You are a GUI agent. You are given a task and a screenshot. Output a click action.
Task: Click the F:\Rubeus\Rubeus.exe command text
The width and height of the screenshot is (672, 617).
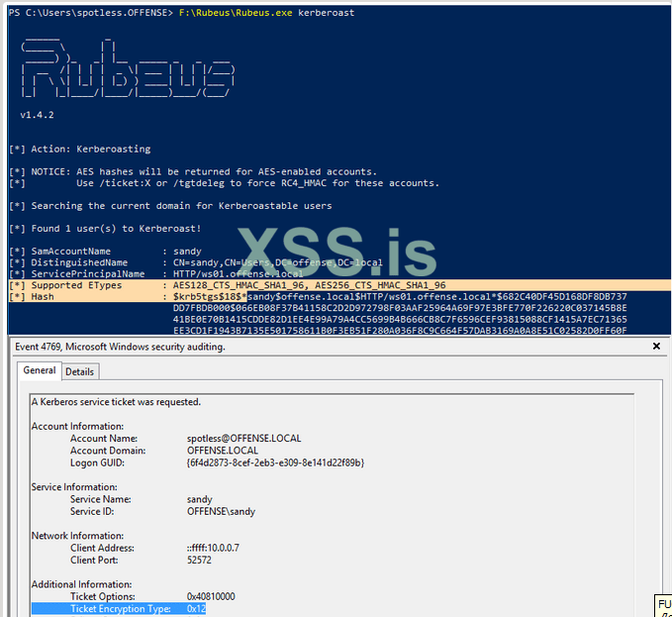pyautogui.click(x=236, y=13)
